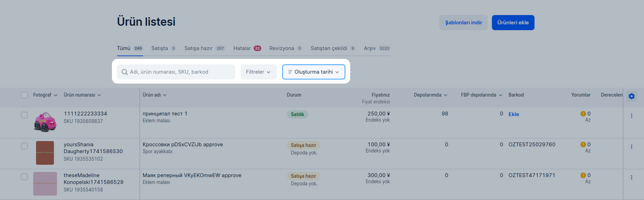Open three-dot menu for theseMadeline Konopelski row
The image size is (644, 200).
[631, 177]
